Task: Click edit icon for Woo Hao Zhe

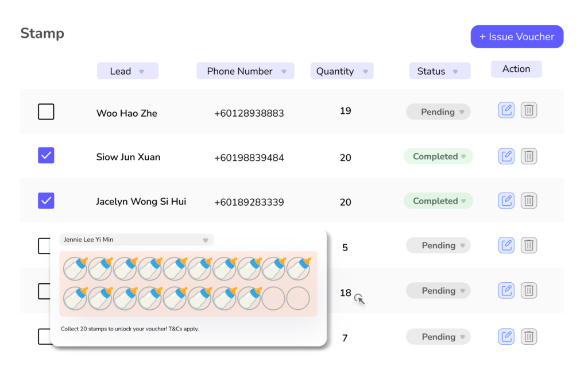Action: [506, 110]
